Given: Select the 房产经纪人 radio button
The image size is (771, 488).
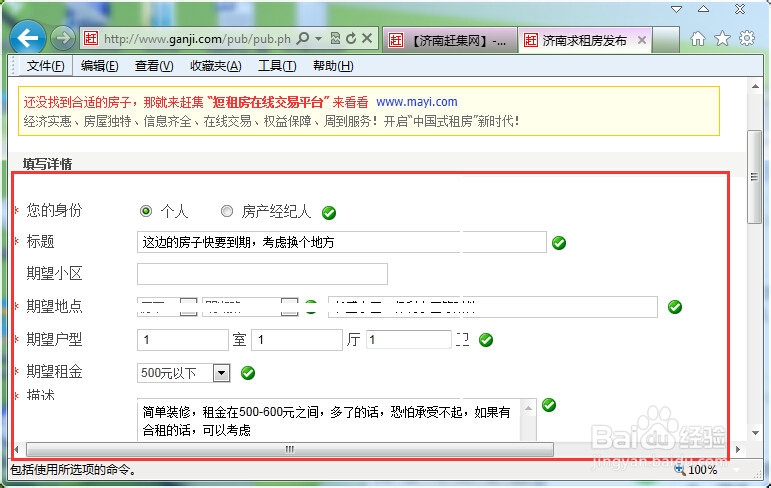Looking at the screenshot, I should (227, 211).
